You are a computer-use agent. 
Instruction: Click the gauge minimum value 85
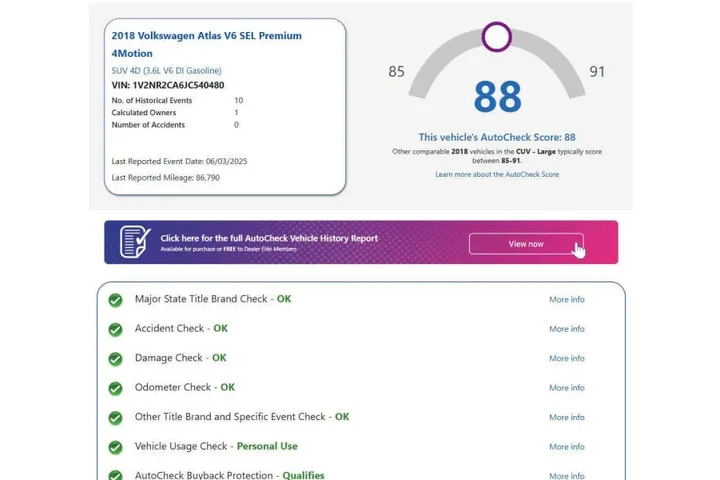point(396,72)
